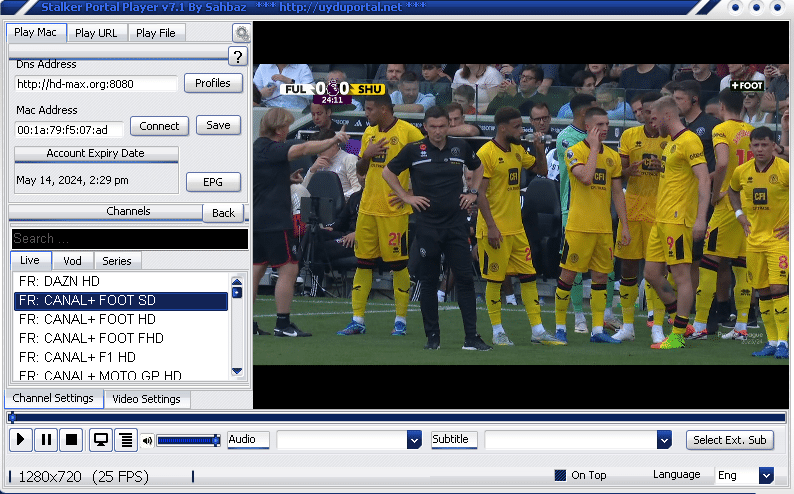Open the Channel Settings tab
Screen dimensions: 794x494
[x=53, y=398]
